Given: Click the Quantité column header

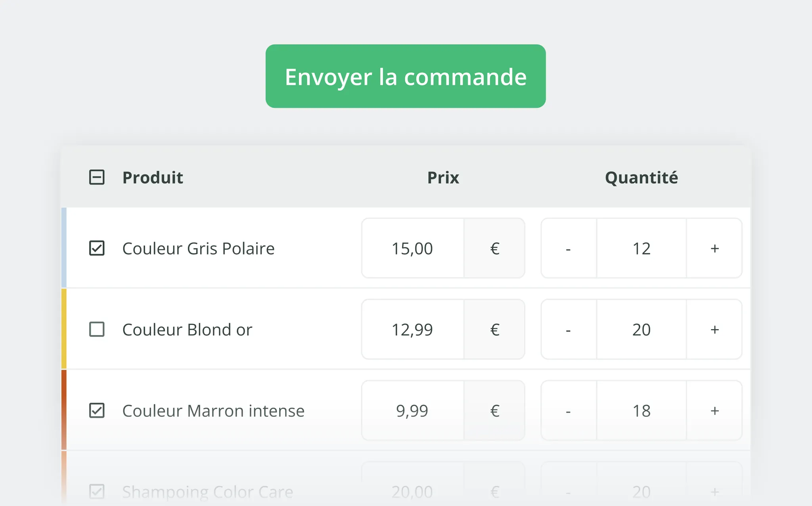Looking at the screenshot, I should coord(641,177).
